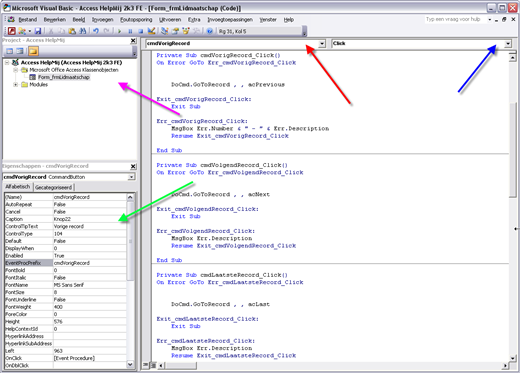Click the Reset (stop) icon
The image size is (520, 373).
click(141, 31)
